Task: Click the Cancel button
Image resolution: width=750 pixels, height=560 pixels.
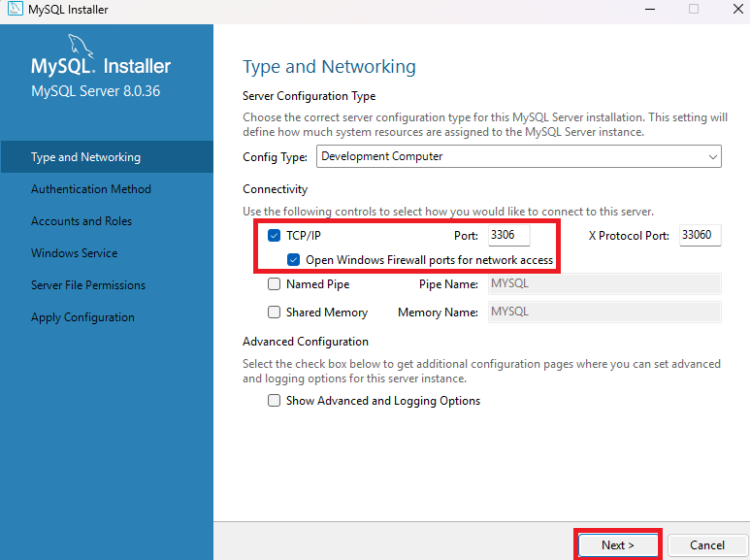Action: (x=707, y=545)
